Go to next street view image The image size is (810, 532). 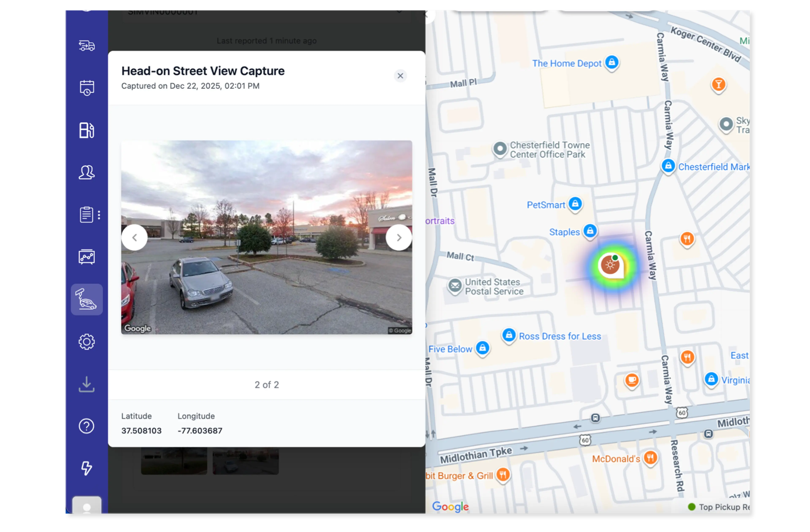(x=399, y=238)
